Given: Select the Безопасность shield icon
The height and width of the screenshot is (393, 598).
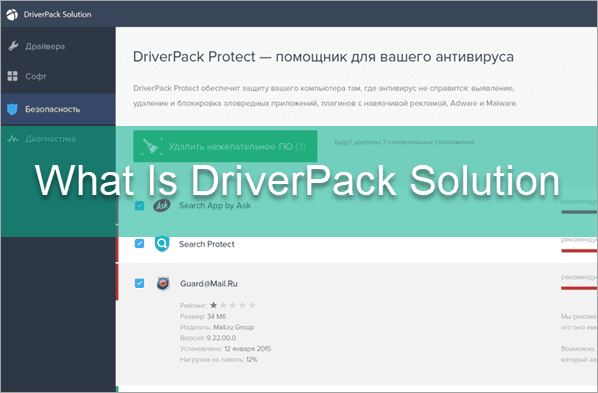Looking at the screenshot, I should [x=12, y=110].
